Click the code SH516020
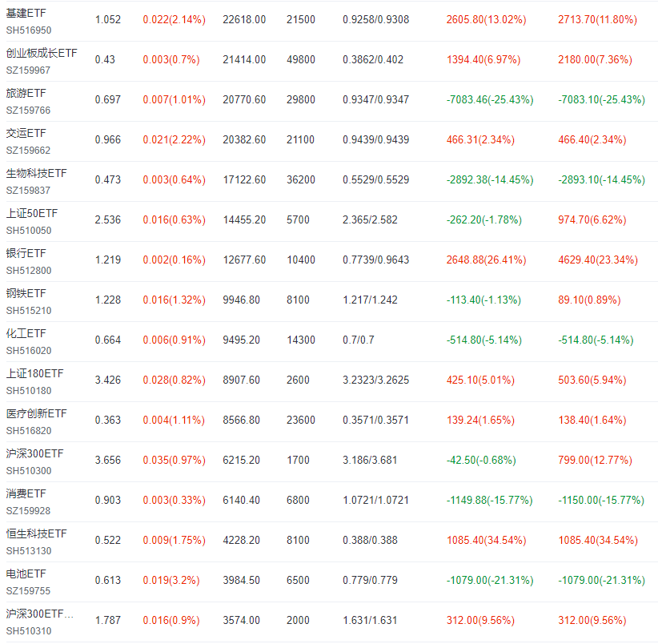 pos(29,351)
